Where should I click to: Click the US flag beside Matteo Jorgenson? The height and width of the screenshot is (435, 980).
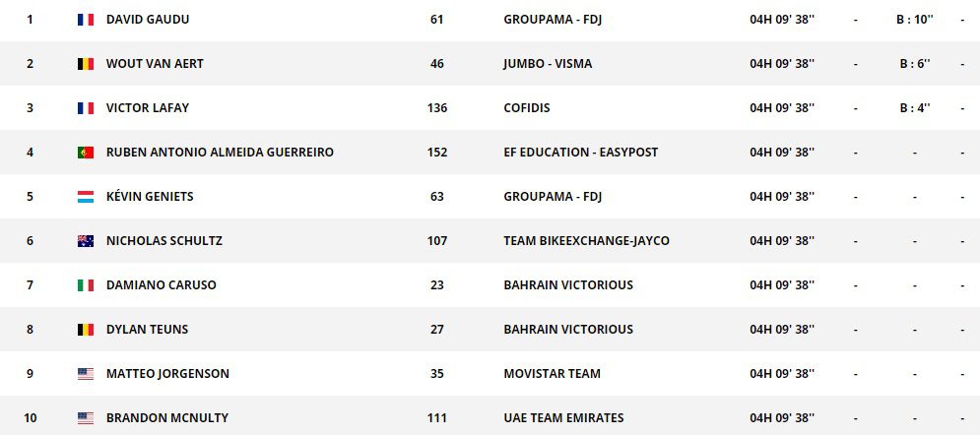tap(86, 374)
